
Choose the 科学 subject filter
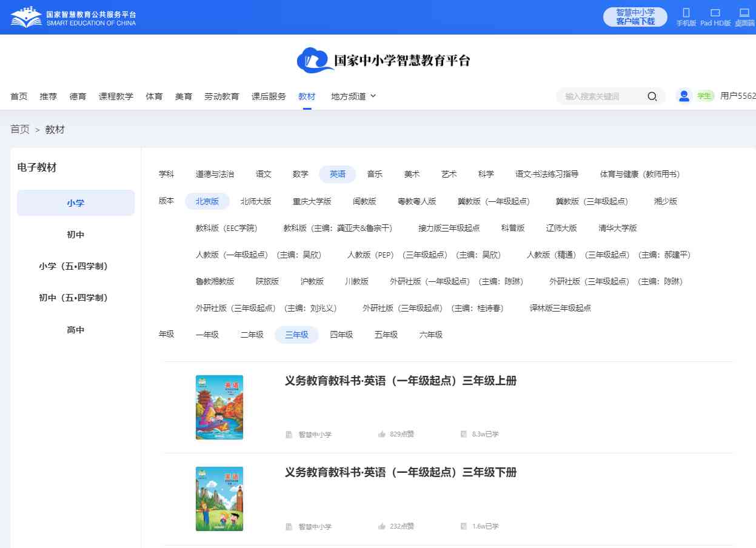tap(486, 174)
